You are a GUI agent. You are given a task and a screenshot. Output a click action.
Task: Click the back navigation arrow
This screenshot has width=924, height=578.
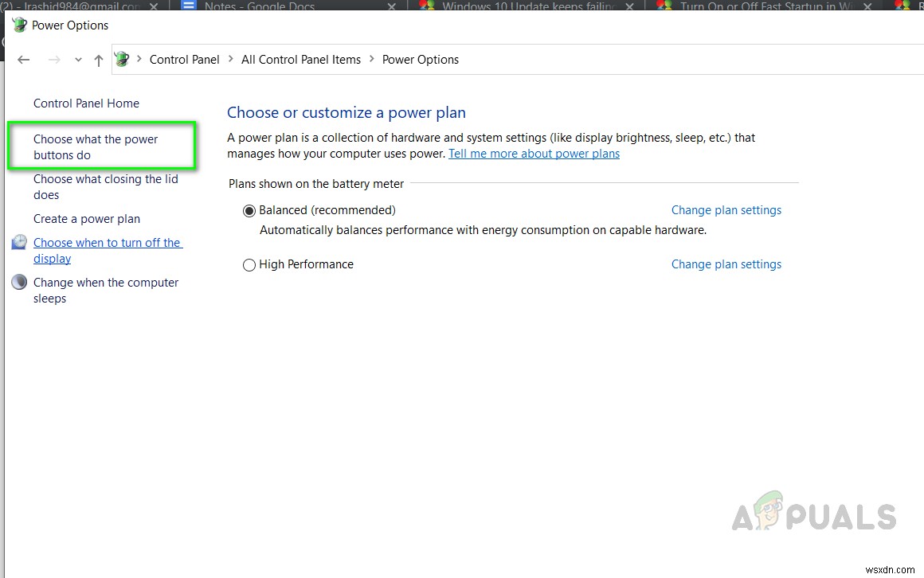[x=24, y=60]
